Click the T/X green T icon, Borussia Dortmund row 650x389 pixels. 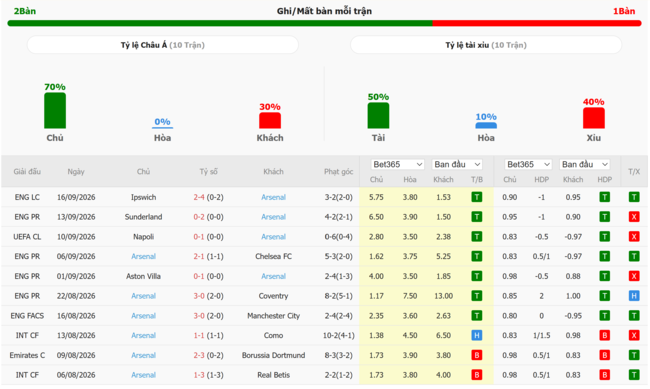(x=634, y=355)
